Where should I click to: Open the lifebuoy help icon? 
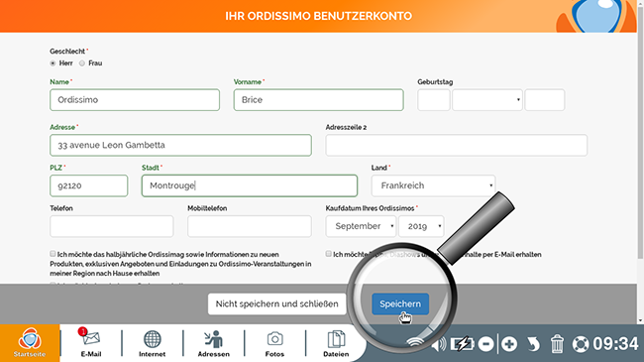point(581,344)
